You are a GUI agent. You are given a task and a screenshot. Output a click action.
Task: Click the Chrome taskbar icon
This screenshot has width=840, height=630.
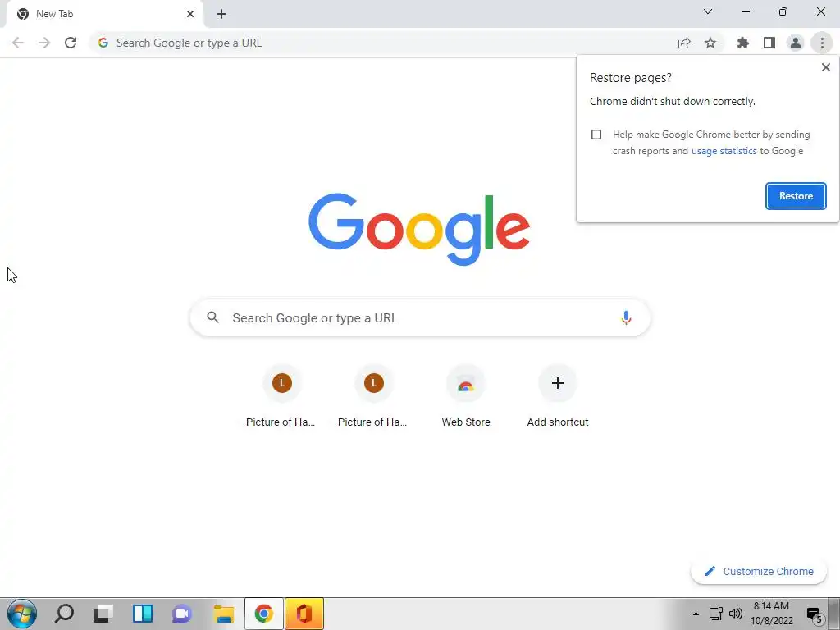(x=263, y=614)
